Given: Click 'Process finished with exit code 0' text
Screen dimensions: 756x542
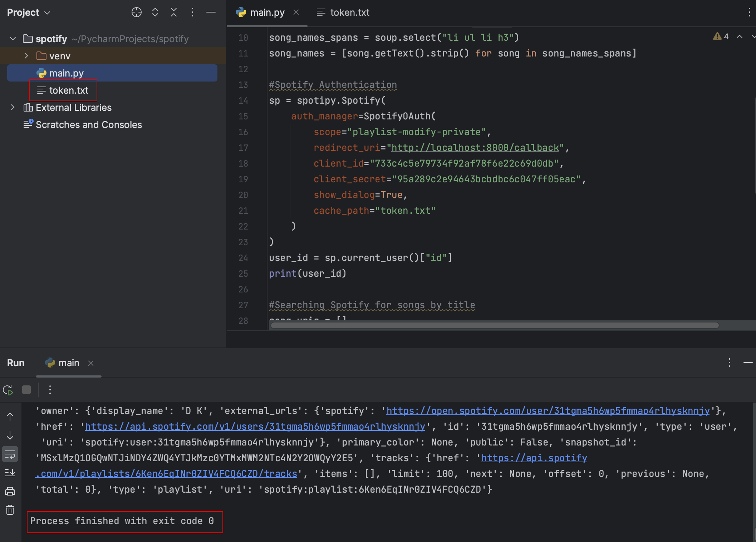Looking at the screenshot, I should 122,521.
